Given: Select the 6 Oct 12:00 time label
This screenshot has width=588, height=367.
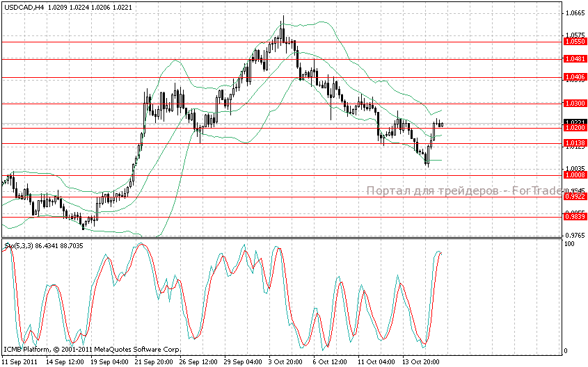Looking at the screenshot, I should point(330,361).
